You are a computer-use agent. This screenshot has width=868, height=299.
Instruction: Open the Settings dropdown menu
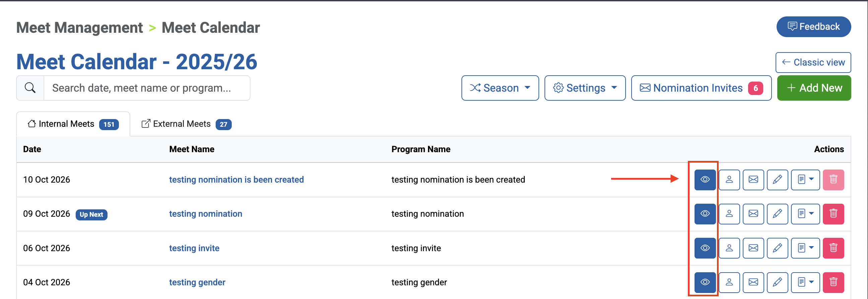click(x=585, y=88)
